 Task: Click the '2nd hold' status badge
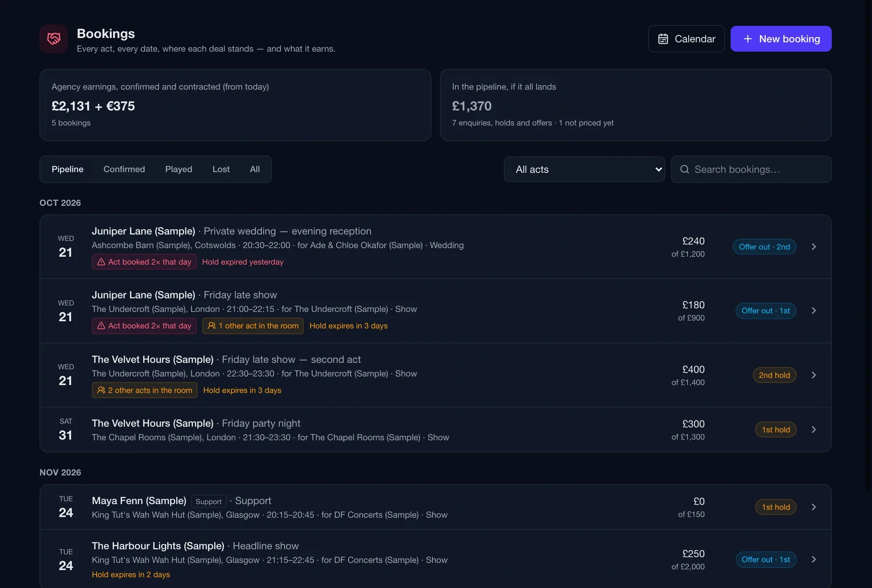pyautogui.click(x=774, y=375)
